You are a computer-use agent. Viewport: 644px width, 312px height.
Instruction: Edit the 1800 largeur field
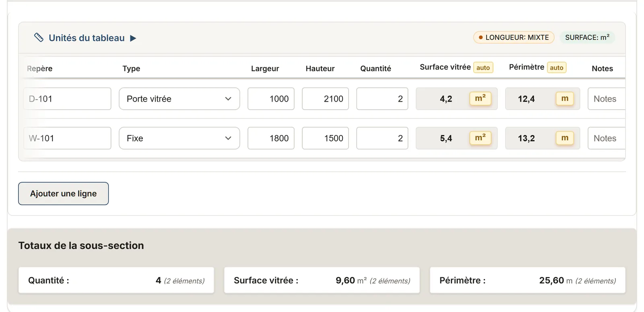tap(271, 138)
